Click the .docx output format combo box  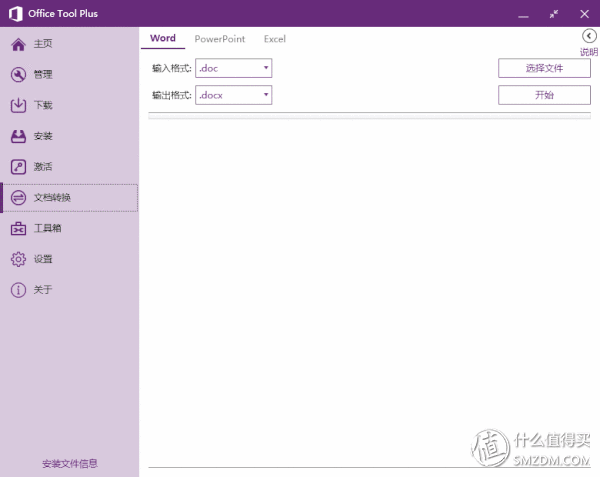click(x=233, y=95)
